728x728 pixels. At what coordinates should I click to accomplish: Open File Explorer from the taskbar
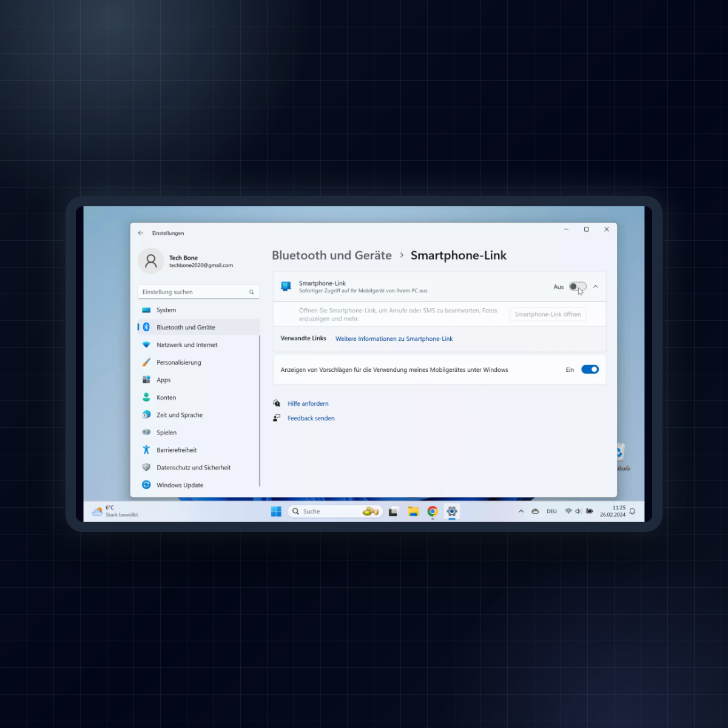point(413,511)
